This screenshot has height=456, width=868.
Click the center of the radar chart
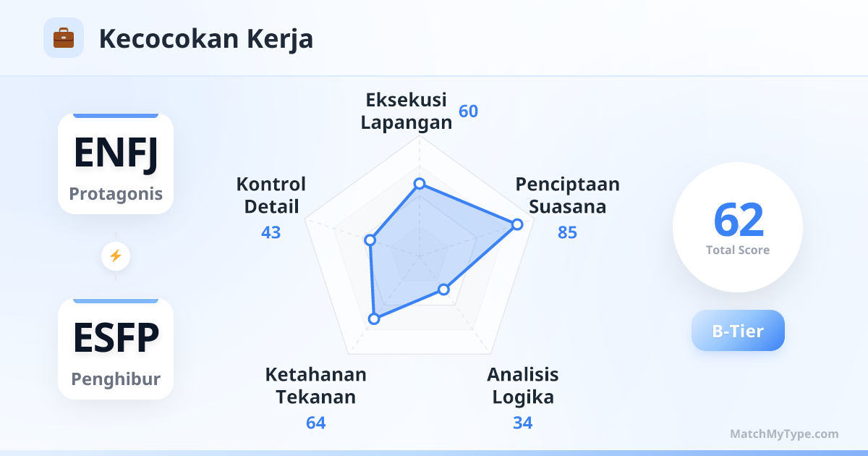coord(419,256)
